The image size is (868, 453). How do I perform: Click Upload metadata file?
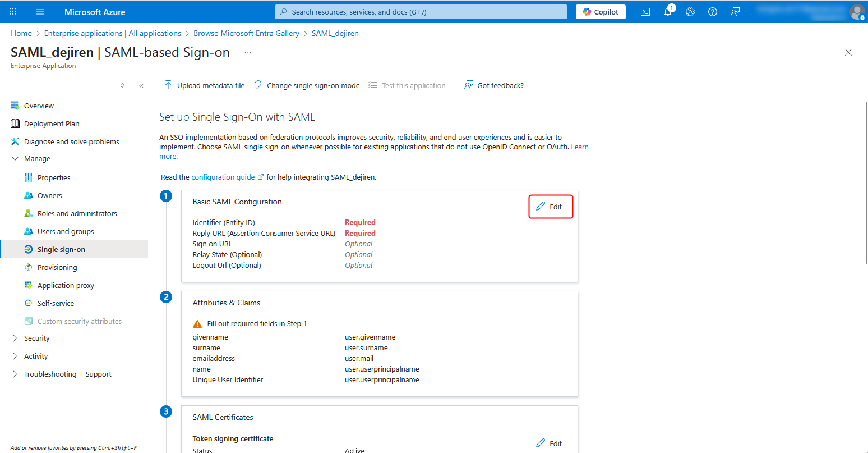(x=205, y=85)
